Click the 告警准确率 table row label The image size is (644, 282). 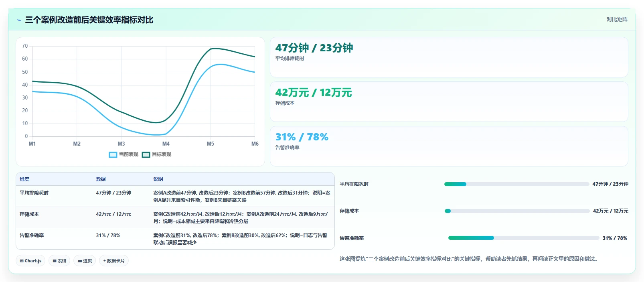[x=32, y=235]
